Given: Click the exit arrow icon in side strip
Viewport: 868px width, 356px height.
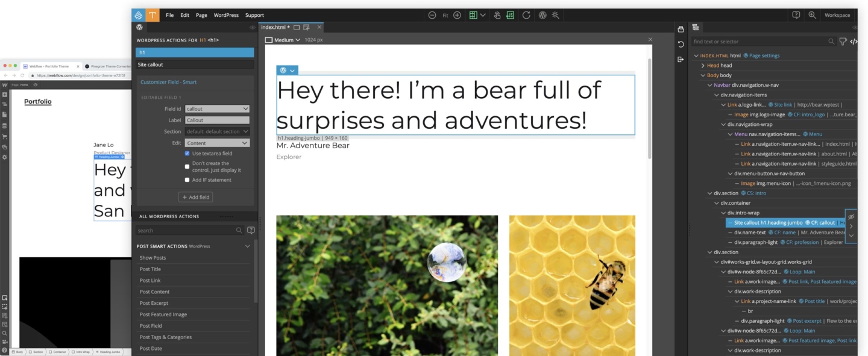Looking at the screenshot, I should pyautogui.click(x=681, y=59).
